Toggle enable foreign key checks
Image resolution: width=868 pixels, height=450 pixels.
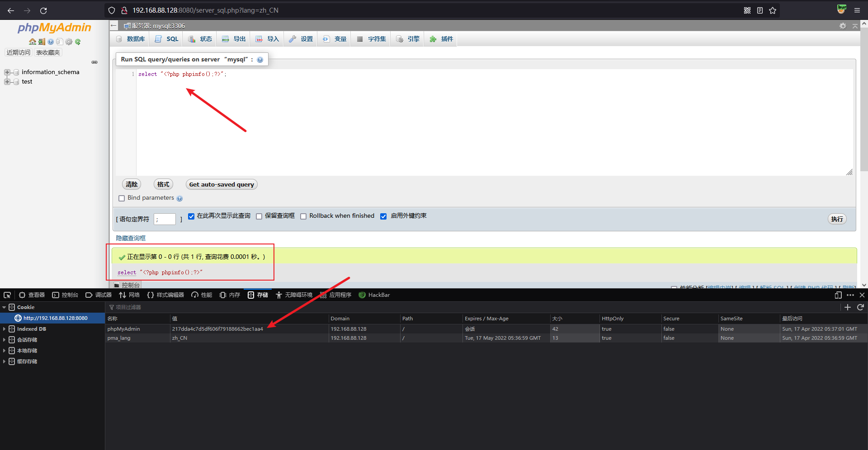(383, 216)
